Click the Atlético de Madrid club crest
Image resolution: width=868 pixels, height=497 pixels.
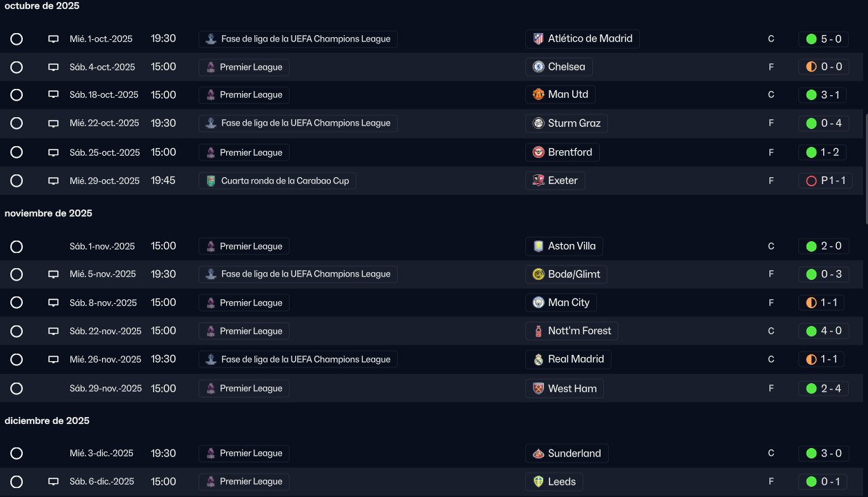click(x=538, y=39)
